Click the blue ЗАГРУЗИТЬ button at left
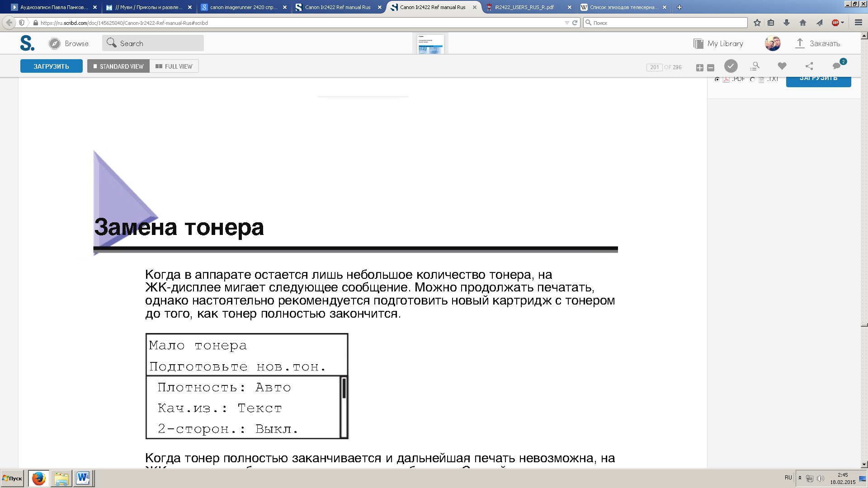868x488 pixels. 51,66
